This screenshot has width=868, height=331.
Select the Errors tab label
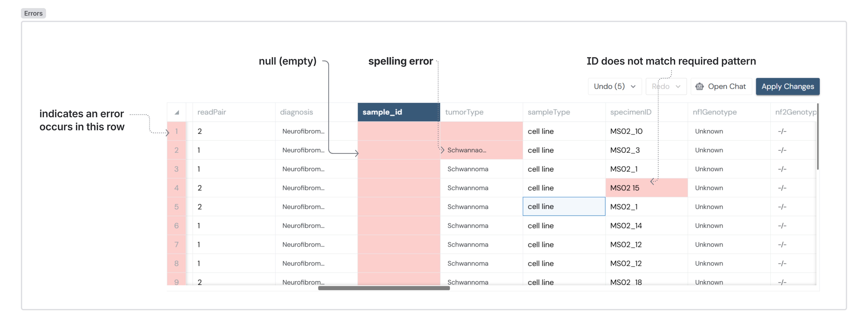tap(33, 13)
